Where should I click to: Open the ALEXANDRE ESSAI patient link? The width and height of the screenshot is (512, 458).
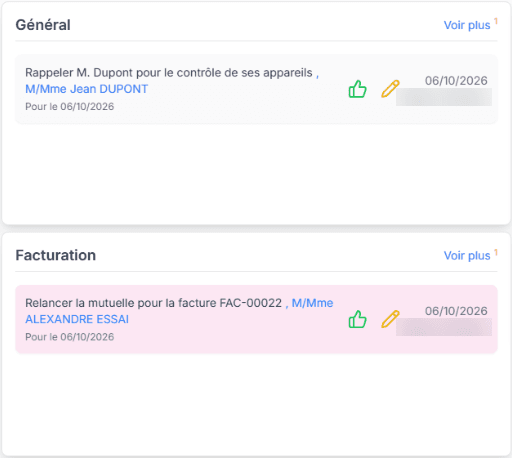point(77,319)
